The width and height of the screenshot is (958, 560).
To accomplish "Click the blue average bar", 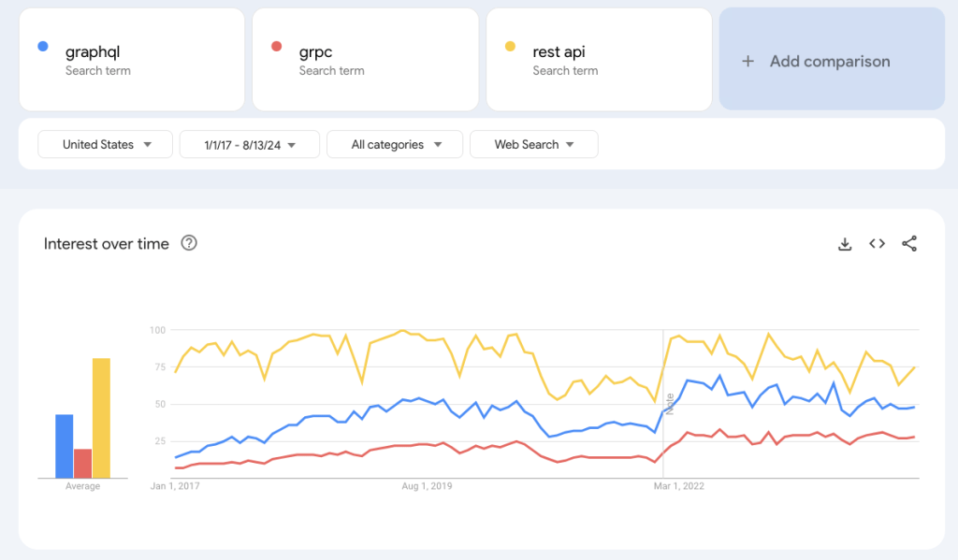I will (64, 445).
